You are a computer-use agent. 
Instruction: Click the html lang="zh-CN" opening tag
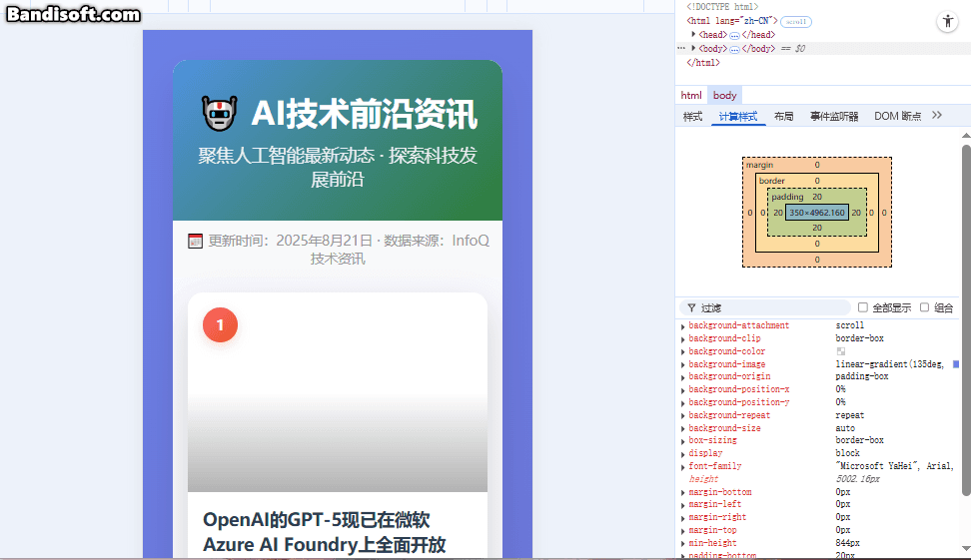731,21
